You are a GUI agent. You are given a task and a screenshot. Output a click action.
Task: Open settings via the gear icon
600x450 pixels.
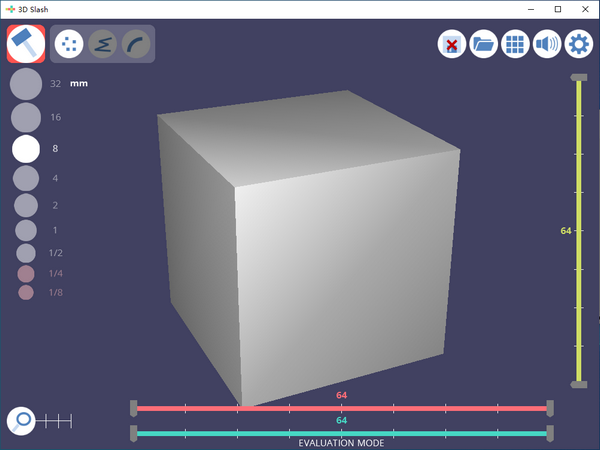point(579,44)
